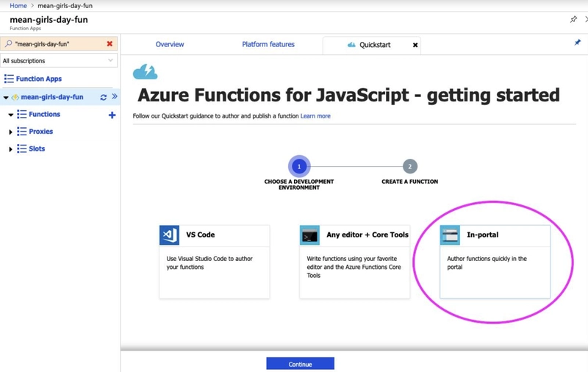
Task: Click step 1 Choose a development environment
Action: click(299, 166)
